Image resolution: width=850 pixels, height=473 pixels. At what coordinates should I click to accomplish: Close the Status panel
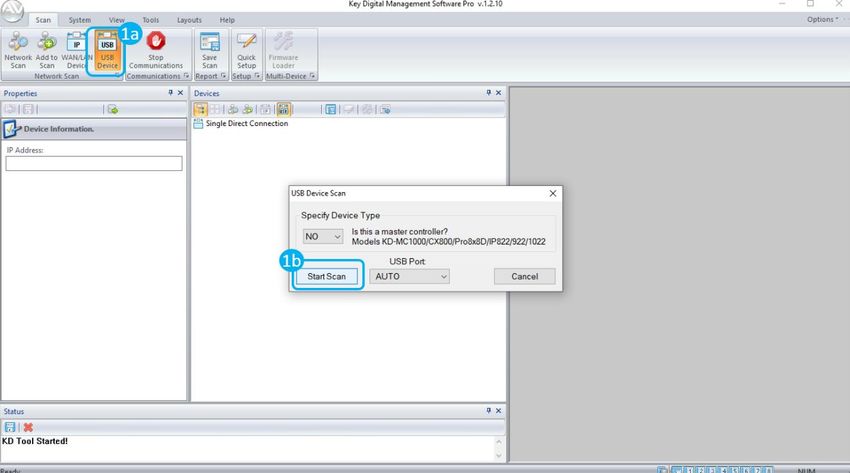[x=499, y=411]
